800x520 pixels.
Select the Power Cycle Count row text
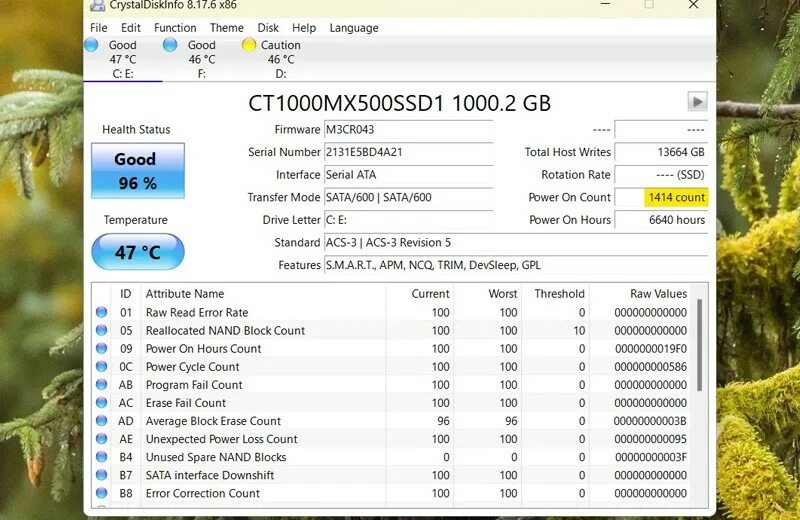click(192, 366)
